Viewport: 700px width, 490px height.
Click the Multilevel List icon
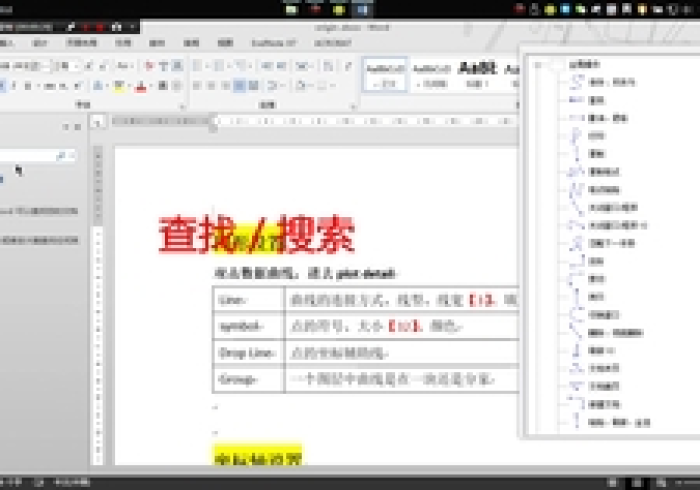coord(240,66)
